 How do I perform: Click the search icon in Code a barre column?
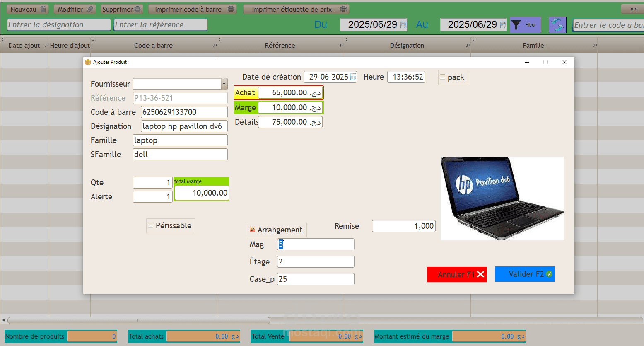215,45
